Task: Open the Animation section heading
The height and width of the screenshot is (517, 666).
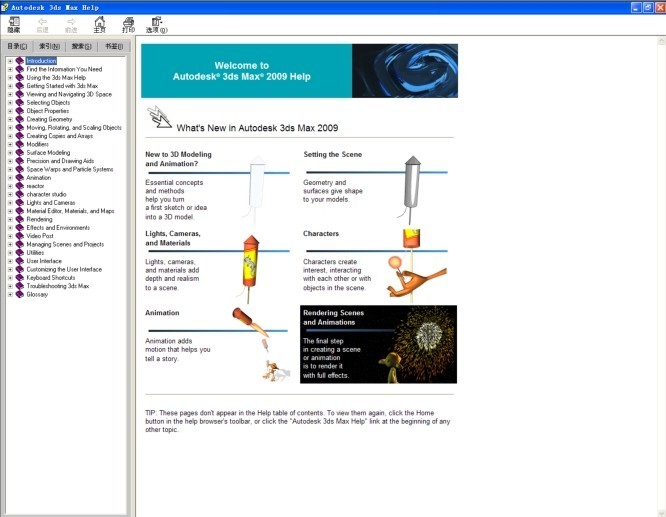Action: pos(162,313)
